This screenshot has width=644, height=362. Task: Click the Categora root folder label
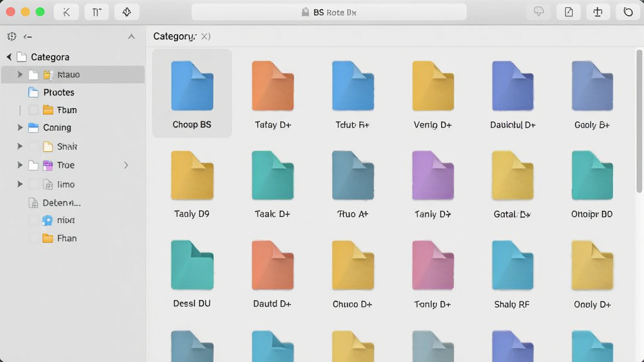[x=50, y=57]
